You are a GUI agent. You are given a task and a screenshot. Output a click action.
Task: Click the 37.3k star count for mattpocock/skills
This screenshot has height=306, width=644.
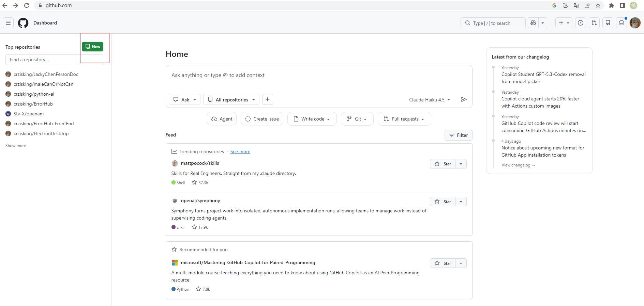pos(200,183)
